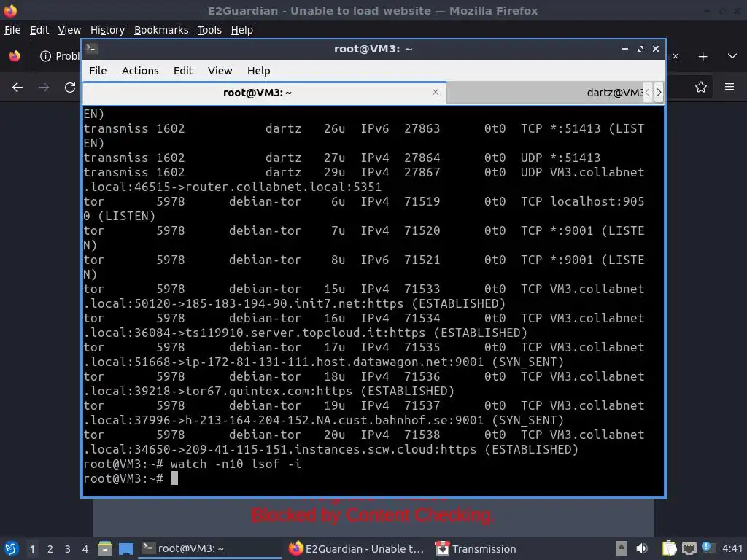Open terminal Actions menu
This screenshot has height=560, width=747.
click(140, 71)
